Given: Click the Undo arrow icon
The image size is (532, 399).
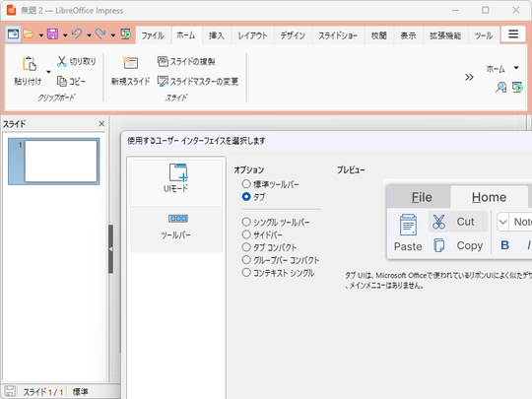Looking at the screenshot, I should [77, 33].
